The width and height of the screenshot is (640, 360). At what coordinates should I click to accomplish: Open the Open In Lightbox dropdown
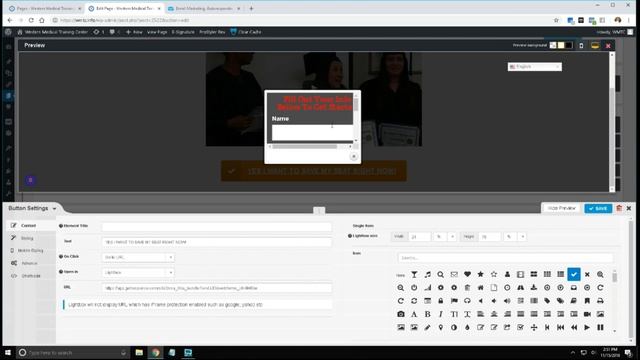point(138,272)
